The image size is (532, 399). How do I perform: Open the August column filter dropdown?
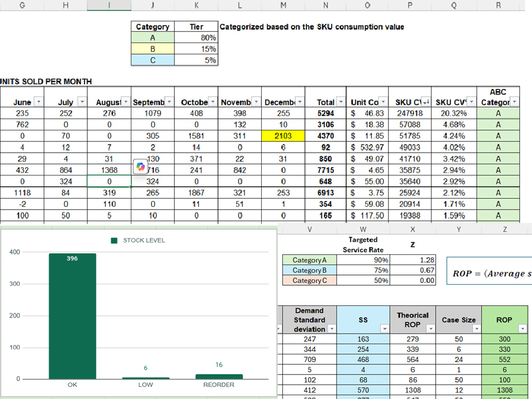(x=126, y=102)
